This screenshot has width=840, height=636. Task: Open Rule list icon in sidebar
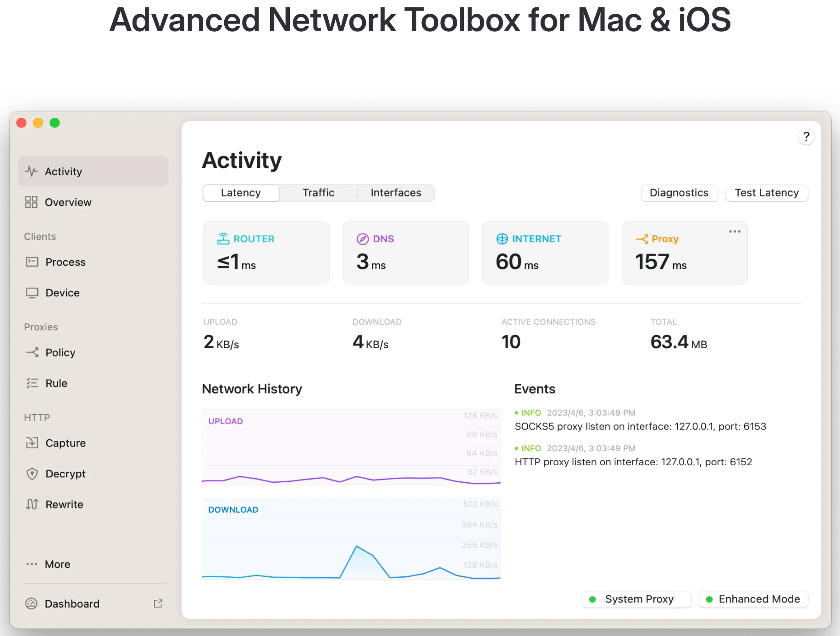tap(32, 383)
